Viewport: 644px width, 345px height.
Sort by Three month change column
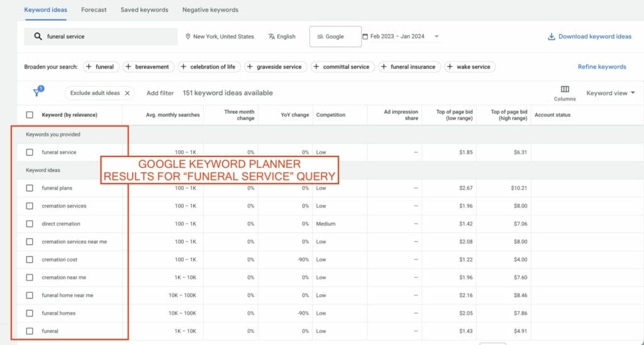click(239, 115)
